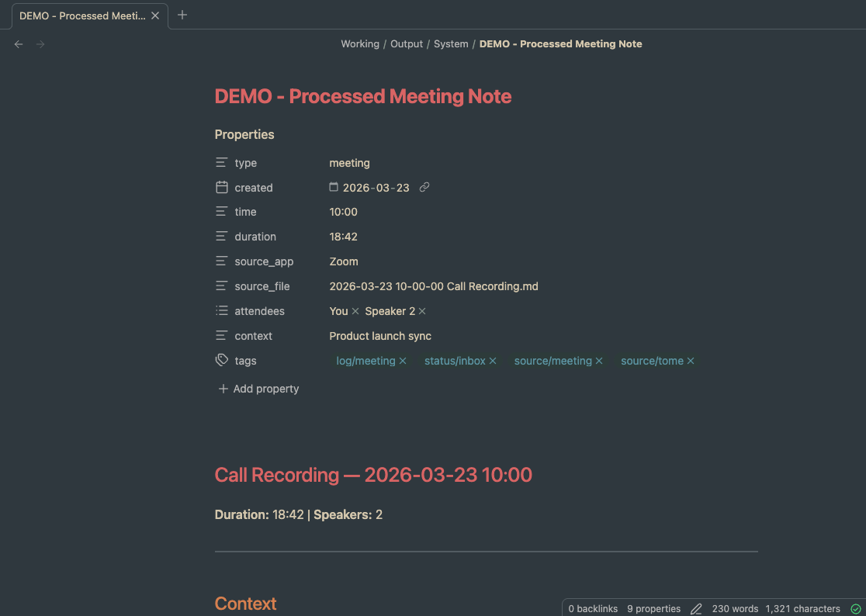
Task: Remove the Speaker 2 attendee with its X
Action: coord(421,310)
